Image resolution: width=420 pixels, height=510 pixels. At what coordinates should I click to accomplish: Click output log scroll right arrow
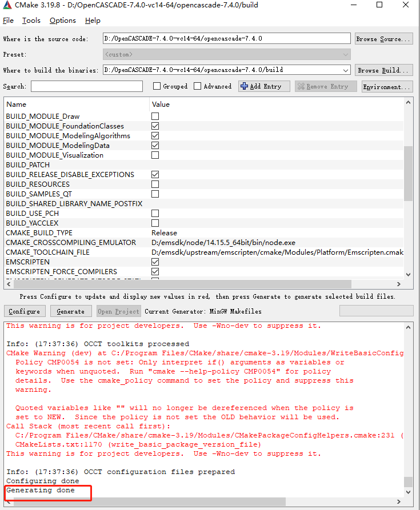click(399, 501)
